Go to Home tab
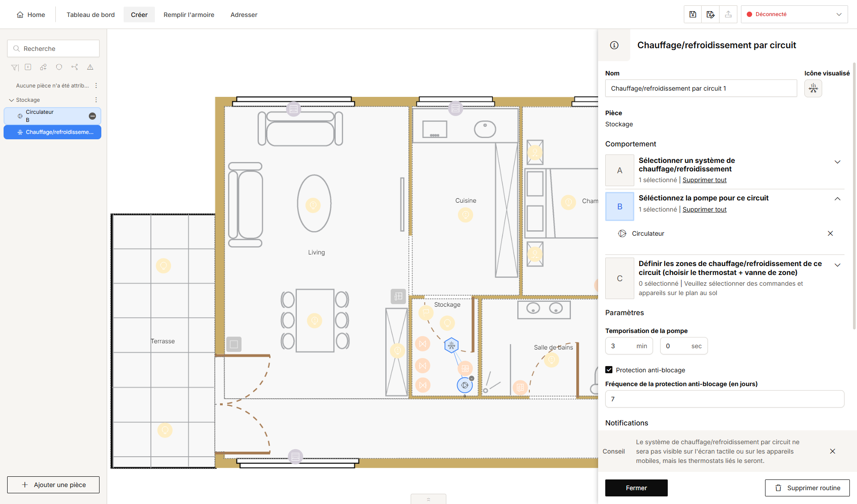Screen dimensions: 857x504 (x=31, y=15)
